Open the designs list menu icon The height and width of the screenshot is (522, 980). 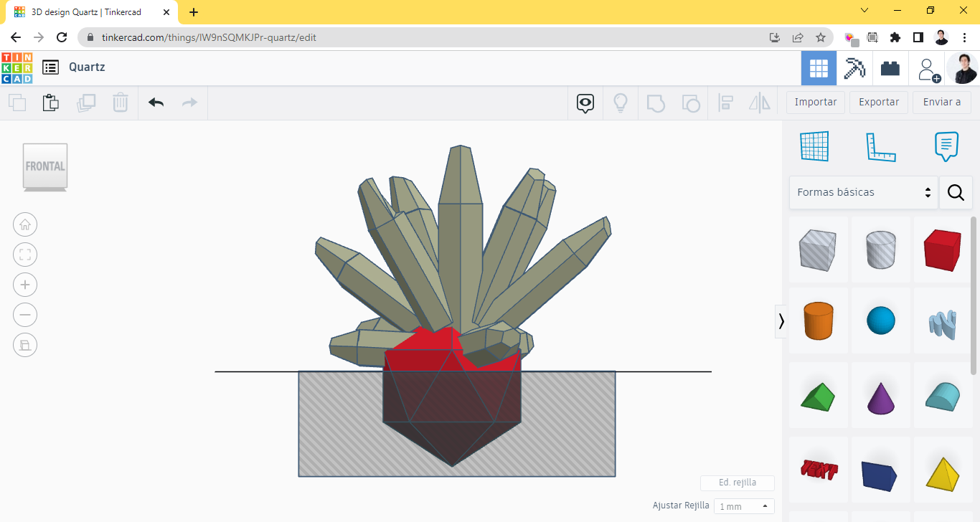(x=50, y=67)
